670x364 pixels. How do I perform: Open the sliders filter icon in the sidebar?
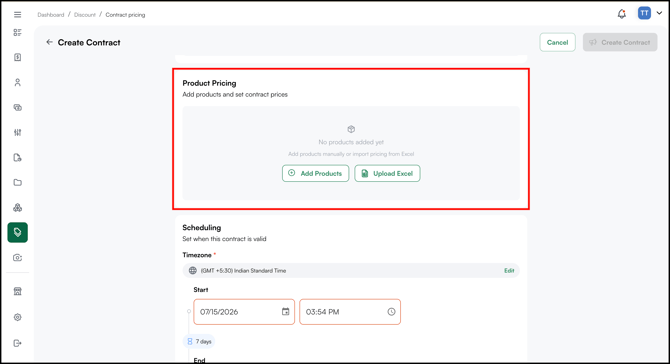tap(18, 132)
